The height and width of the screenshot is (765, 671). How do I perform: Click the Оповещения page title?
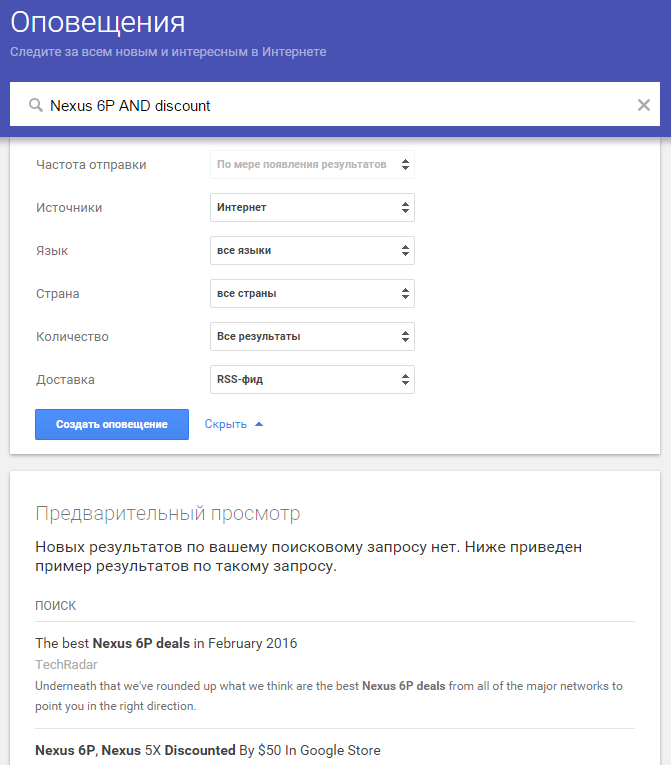click(98, 22)
